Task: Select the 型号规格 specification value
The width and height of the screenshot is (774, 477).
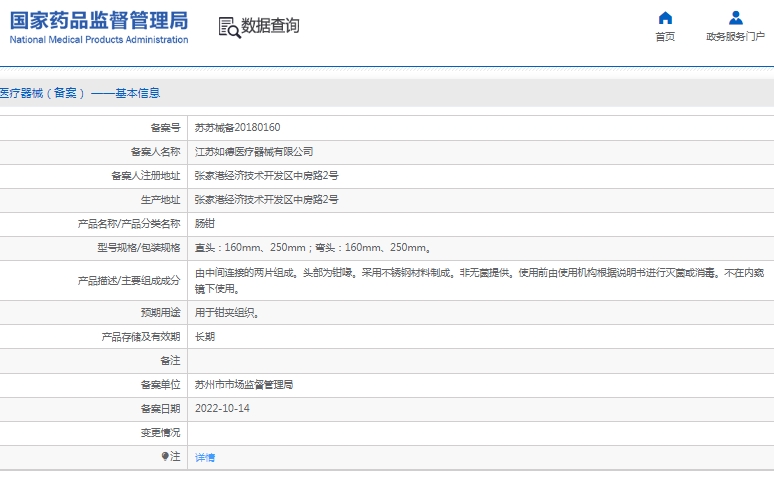Action: 312,247
